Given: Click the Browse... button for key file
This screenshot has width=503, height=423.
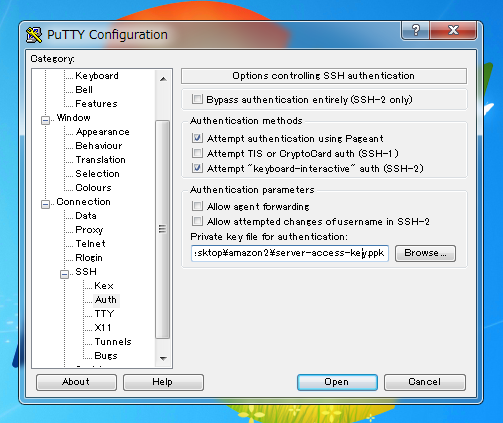Looking at the screenshot, I should coord(425,253).
